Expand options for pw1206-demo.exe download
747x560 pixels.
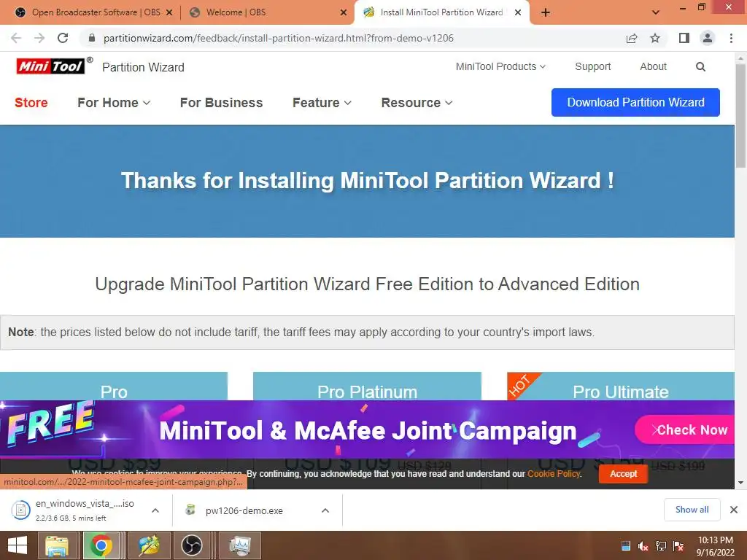325,510
